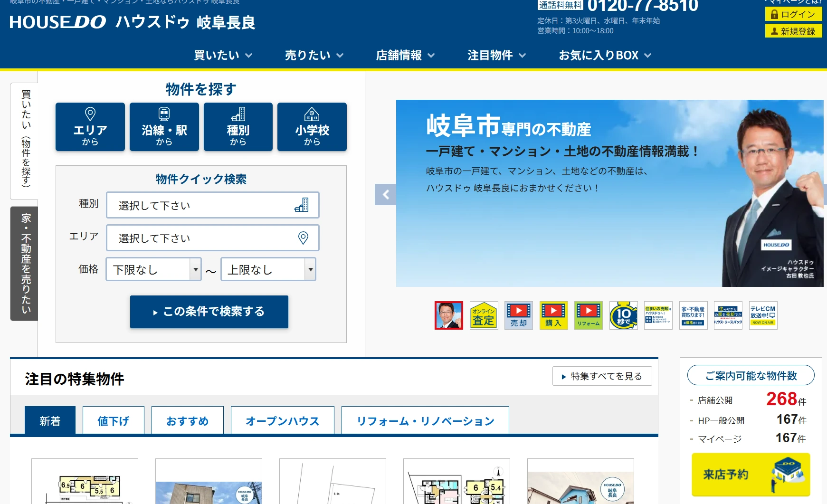This screenshot has width=827, height=504.
Task: Switch to the 新着 tab
Action: [50, 420]
